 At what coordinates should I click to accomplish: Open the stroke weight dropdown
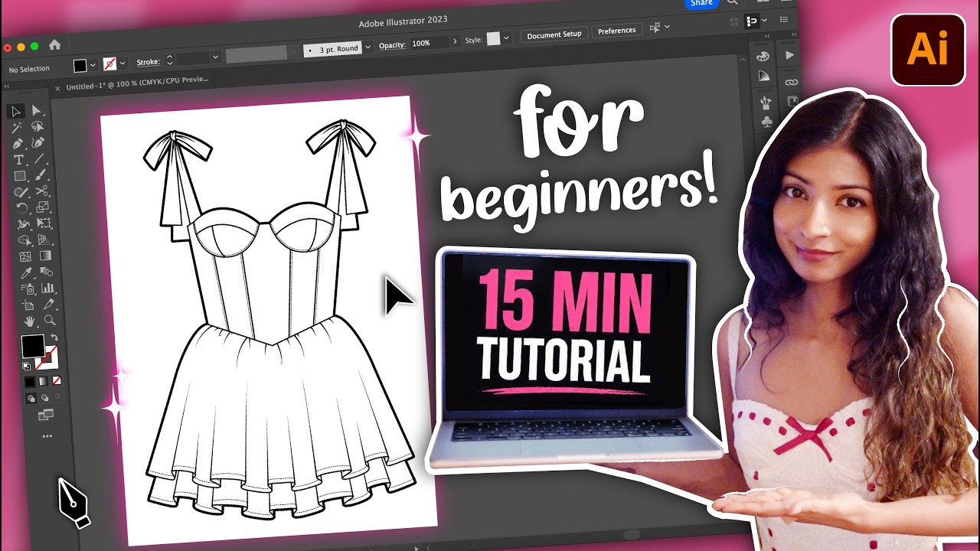coord(215,57)
